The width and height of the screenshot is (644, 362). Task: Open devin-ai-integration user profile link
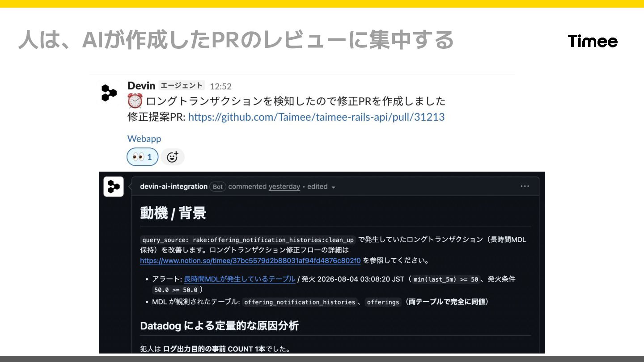pos(174,186)
